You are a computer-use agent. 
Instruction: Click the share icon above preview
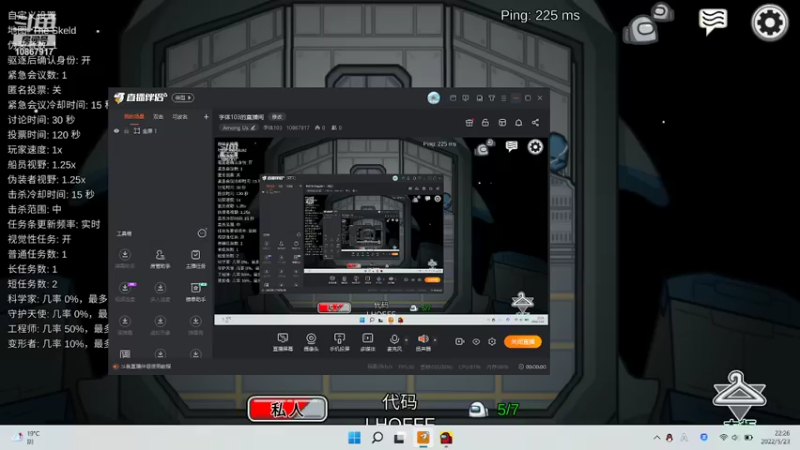click(x=535, y=122)
